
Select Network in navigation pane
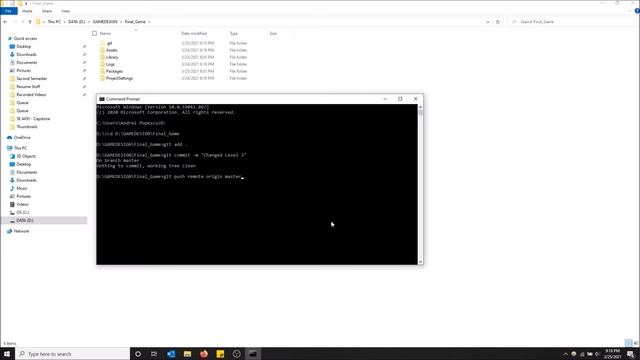click(x=21, y=231)
